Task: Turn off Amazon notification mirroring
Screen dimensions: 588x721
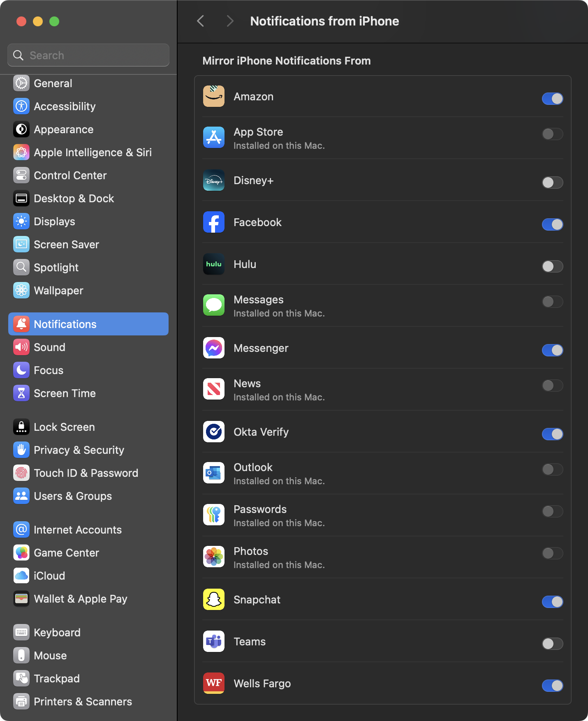Action: click(x=552, y=99)
